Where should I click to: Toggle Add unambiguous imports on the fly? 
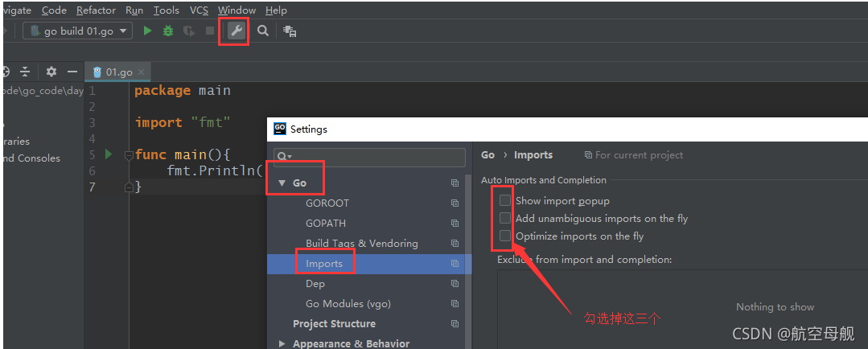click(505, 218)
